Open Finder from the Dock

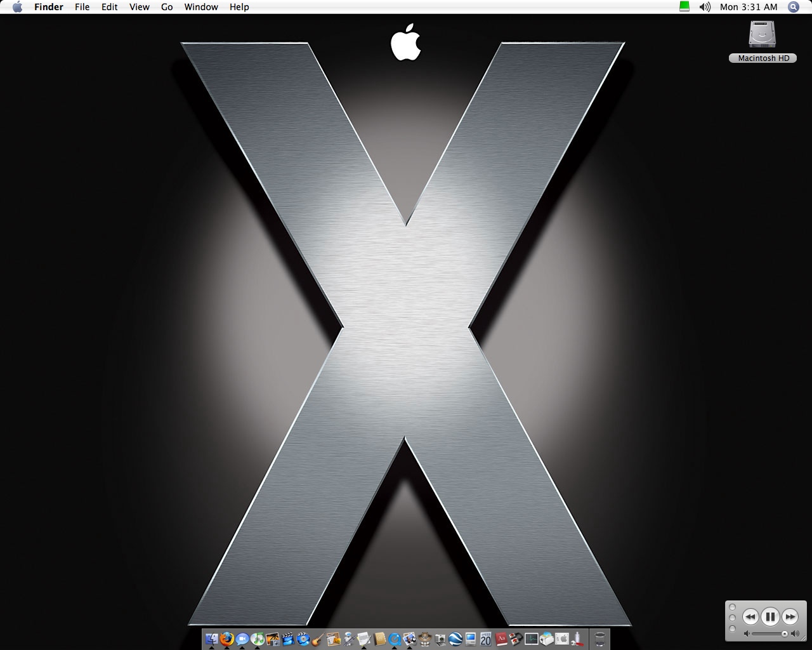pos(212,639)
